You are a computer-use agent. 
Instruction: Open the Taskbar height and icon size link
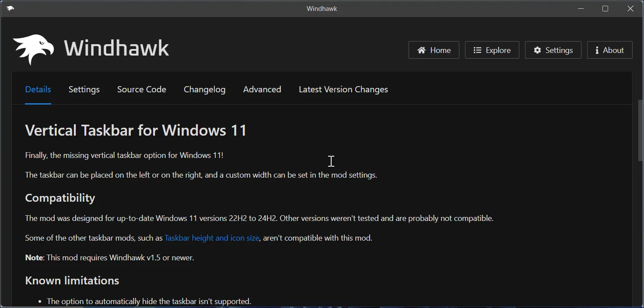pyautogui.click(x=212, y=238)
